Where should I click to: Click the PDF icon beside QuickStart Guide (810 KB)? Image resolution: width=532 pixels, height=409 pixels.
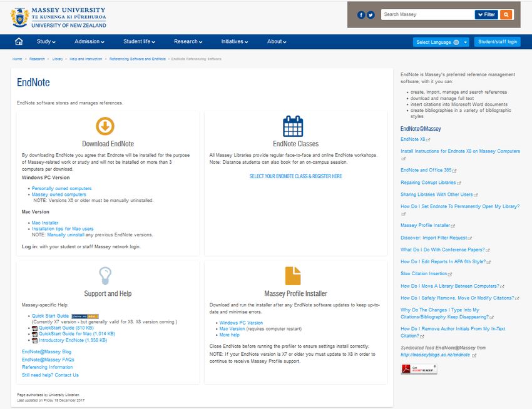(34, 328)
